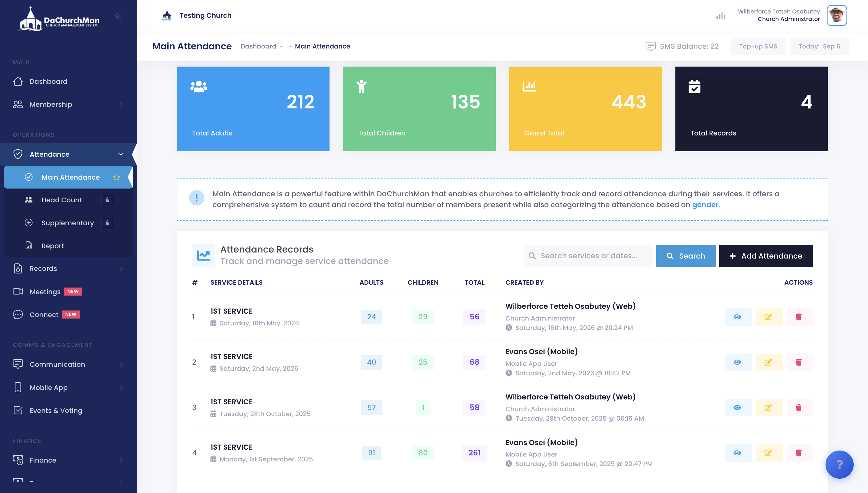Viewport: 868px width, 493px height.
Task: View the 28th October 2025 attendance record
Action: point(738,408)
